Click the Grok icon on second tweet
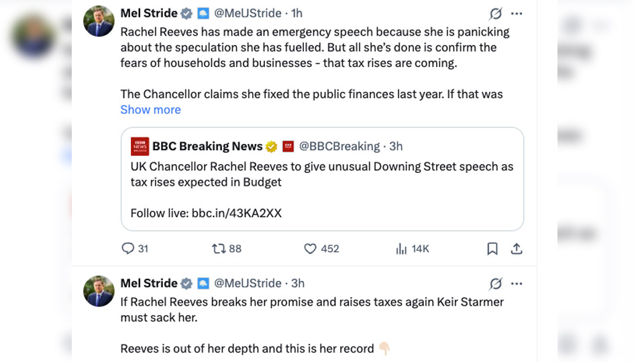The width and height of the screenshot is (644, 362). tap(496, 284)
